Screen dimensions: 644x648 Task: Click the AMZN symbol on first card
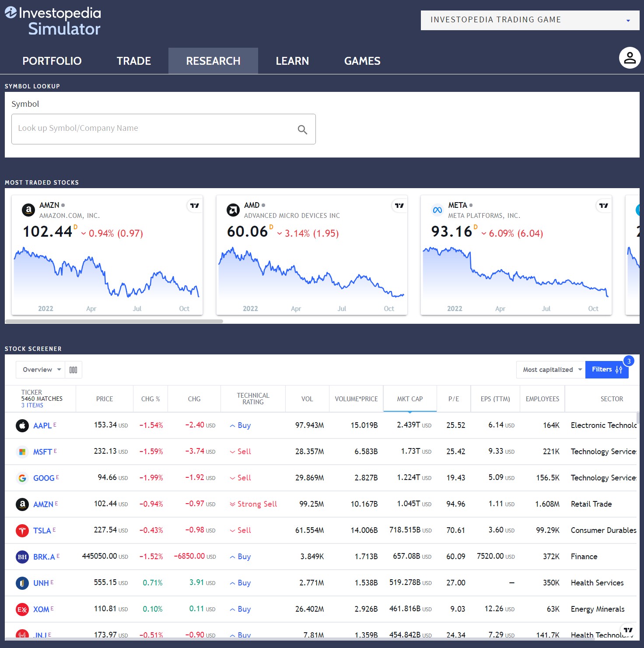(49, 205)
